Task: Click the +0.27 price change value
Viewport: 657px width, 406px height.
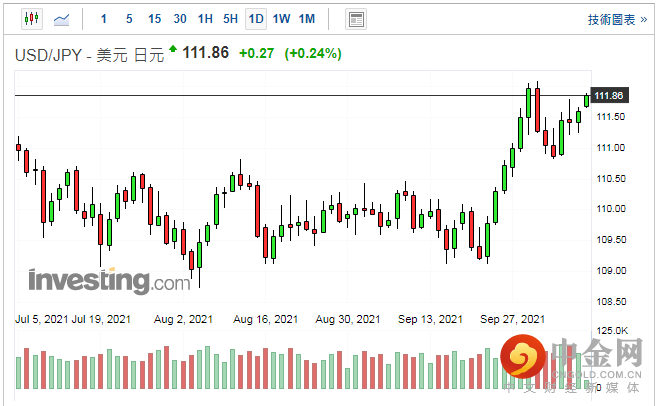Action: pos(256,53)
